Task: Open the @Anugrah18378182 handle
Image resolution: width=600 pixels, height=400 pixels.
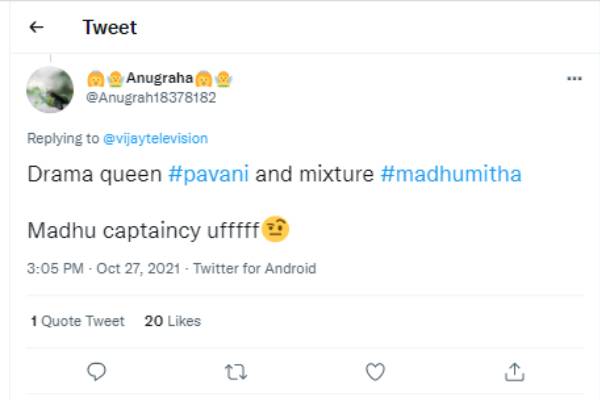Action: [151, 97]
